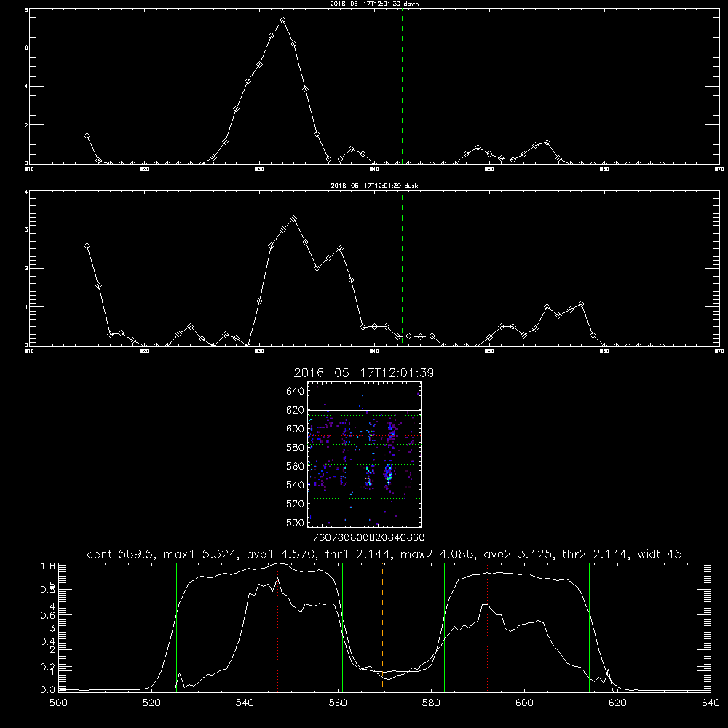Select the 'thr2 2.144' value
Screen dimensions: 728x728
click(x=596, y=554)
